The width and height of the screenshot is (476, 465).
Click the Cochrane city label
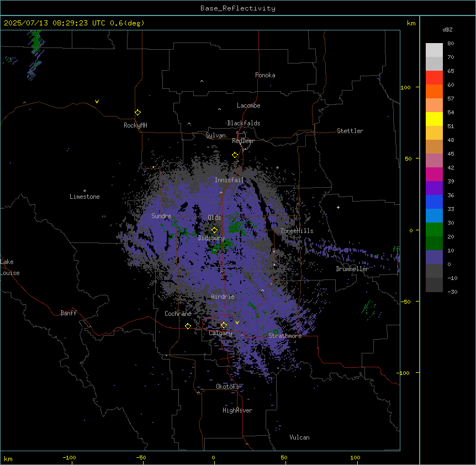[x=178, y=314]
